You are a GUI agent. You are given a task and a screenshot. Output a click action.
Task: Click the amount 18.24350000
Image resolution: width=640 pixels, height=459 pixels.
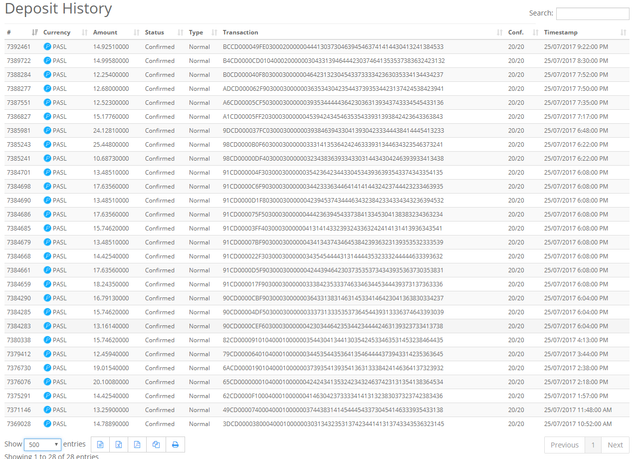click(111, 284)
